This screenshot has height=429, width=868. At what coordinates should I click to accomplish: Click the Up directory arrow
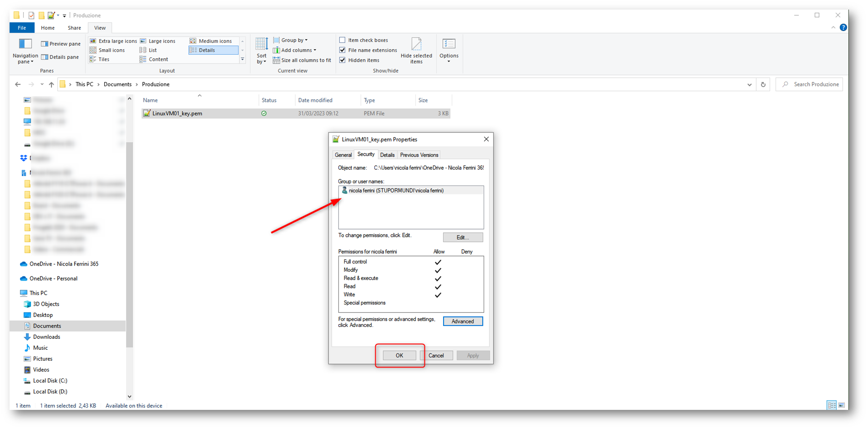51,84
